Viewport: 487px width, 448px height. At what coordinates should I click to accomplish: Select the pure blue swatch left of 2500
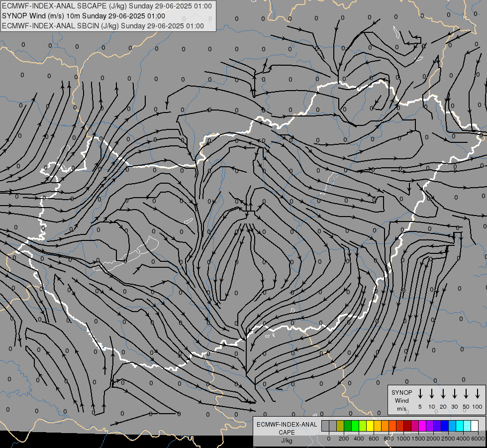[x=445, y=426]
